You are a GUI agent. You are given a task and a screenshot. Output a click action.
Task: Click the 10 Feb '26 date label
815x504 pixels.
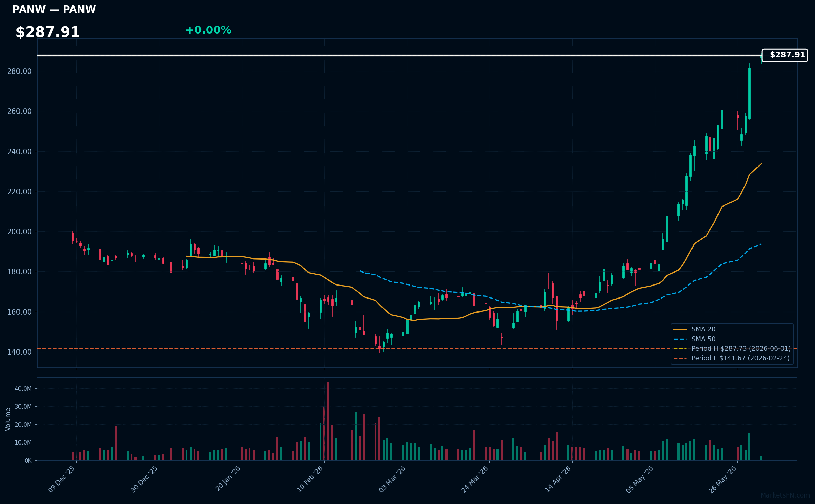click(310, 479)
